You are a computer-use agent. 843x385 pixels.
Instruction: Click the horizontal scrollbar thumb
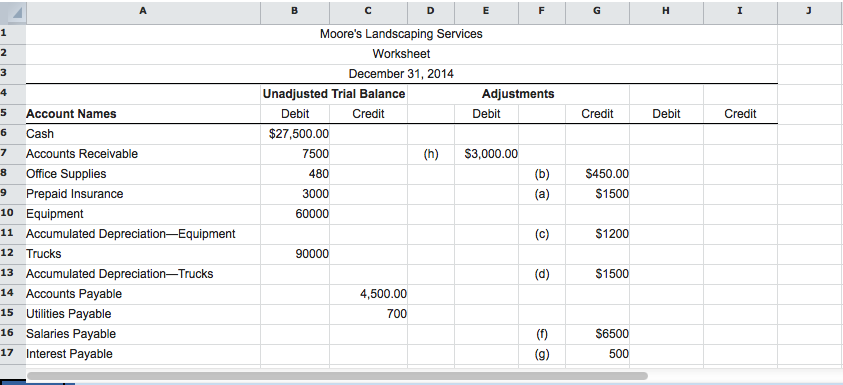tap(337, 376)
